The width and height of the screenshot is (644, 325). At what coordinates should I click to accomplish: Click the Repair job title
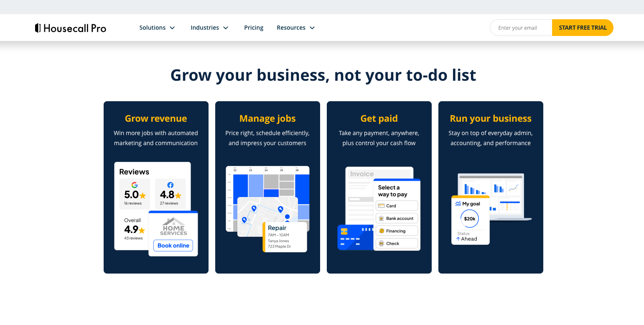point(277,228)
